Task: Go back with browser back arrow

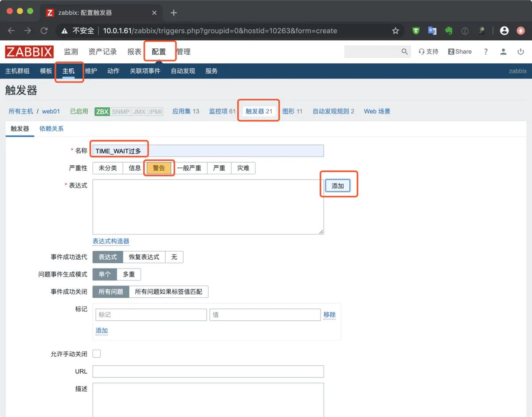Action: pyautogui.click(x=11, y=31)
